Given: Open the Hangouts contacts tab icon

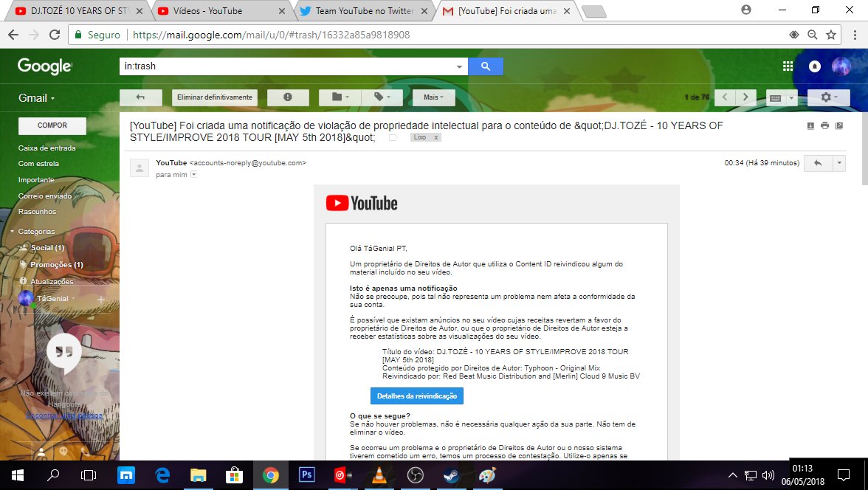Looking at the screenshot, I should pyautogui.click(x=41, y=451).
